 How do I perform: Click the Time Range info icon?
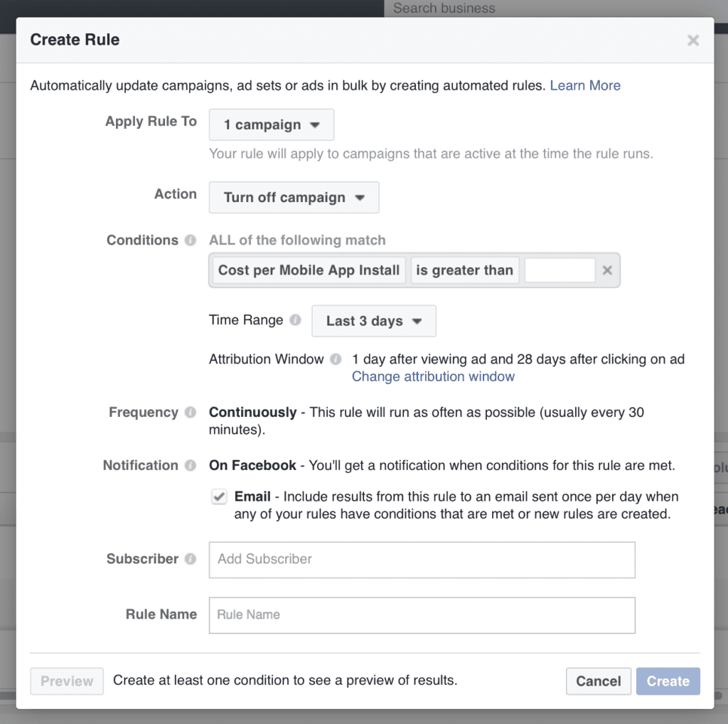(295, 320)
